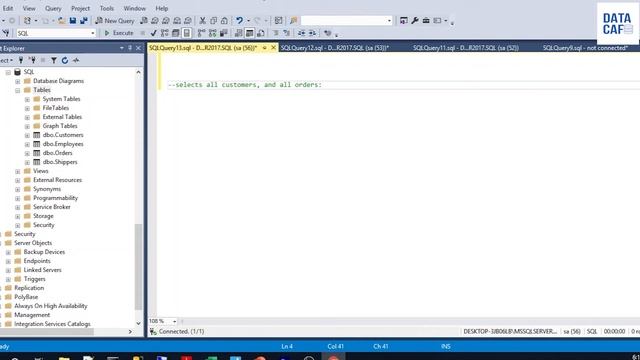Switch to SQLQuery9.sql not connected tab
The image size is (640, 360).
(x=585, y=48)
